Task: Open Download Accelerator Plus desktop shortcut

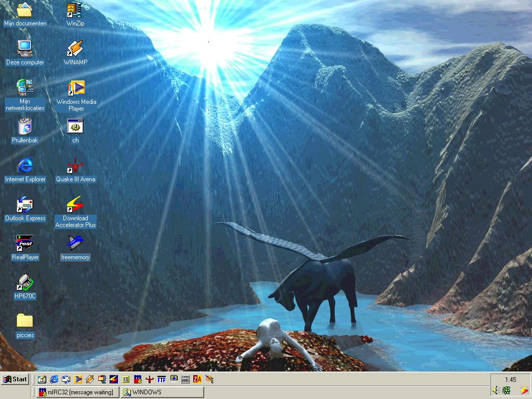Action: 75,205
